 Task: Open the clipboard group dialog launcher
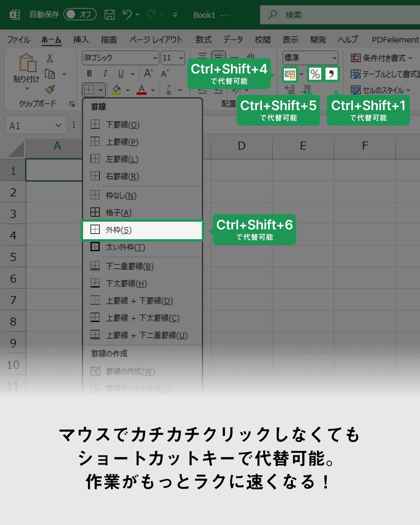pos(72,104)
